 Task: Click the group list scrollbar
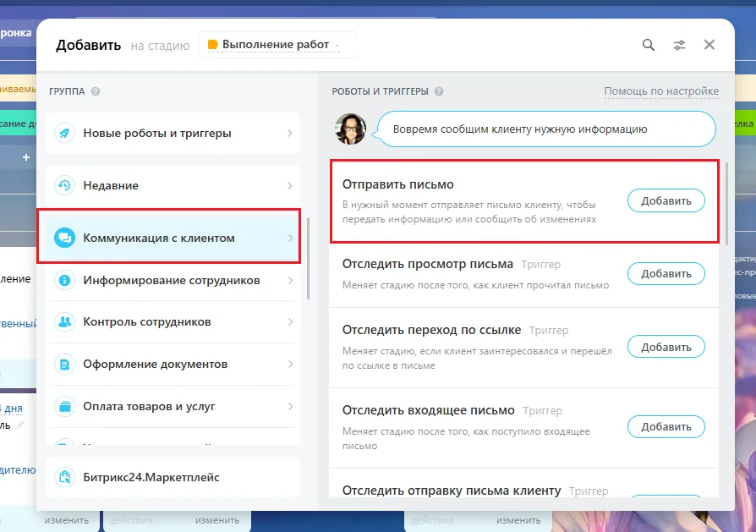(x=308, y=258)
